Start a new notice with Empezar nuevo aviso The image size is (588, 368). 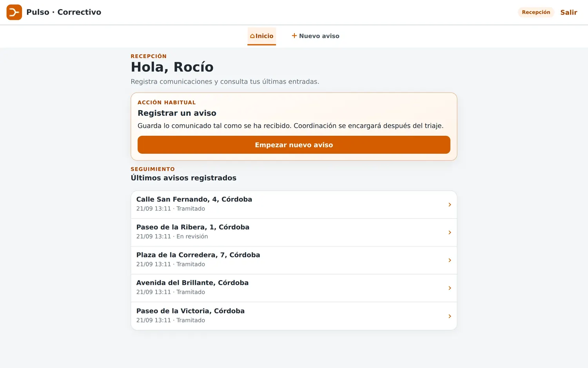click(x=294, y=145)
